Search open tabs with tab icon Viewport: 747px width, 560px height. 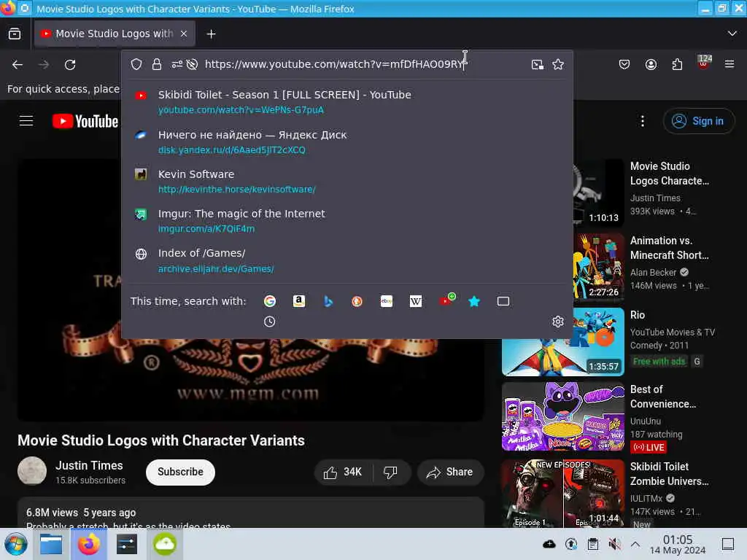click(503, 301)
